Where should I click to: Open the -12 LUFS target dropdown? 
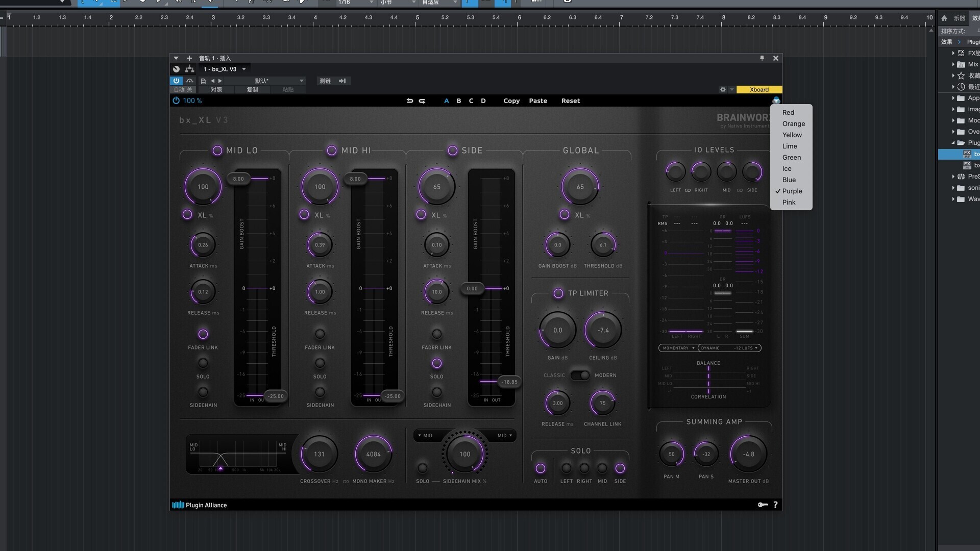745,348
